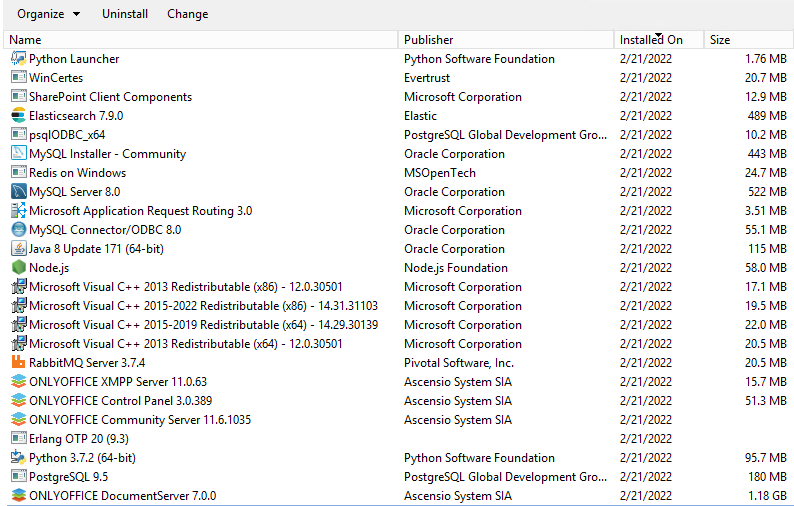
Task: Click the WinCertes program icon
Action: pos(19,77)
